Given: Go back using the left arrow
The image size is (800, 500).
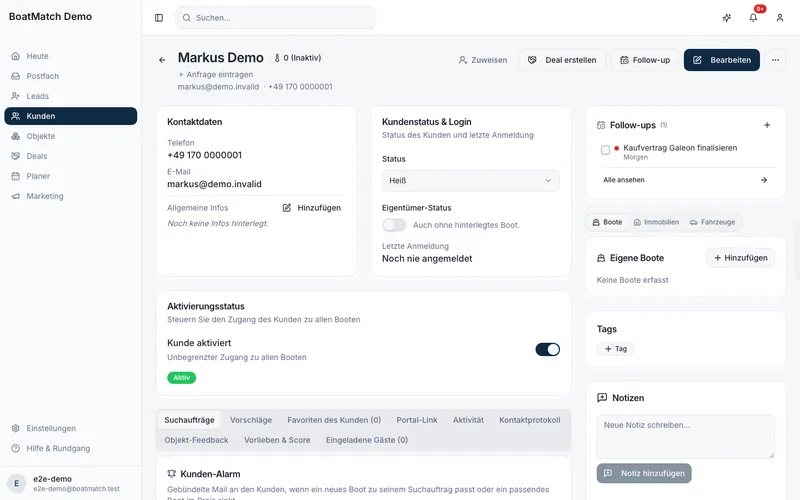Looking at the screenshot, I should (162, 60).
